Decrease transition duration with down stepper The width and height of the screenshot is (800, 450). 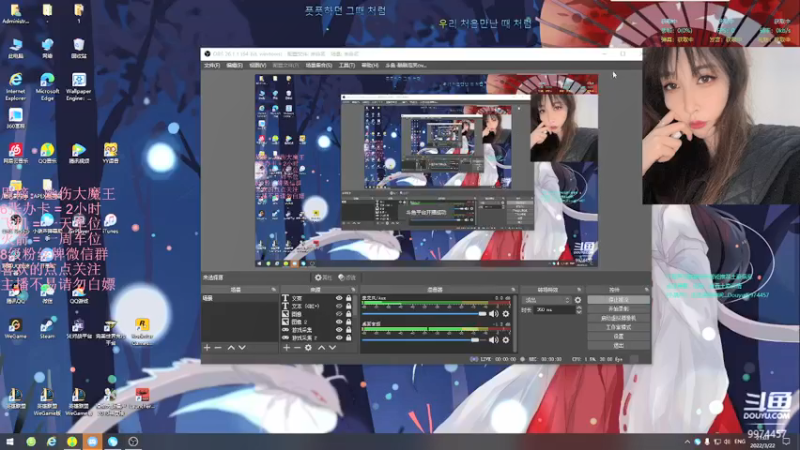[x=579, y=312]
